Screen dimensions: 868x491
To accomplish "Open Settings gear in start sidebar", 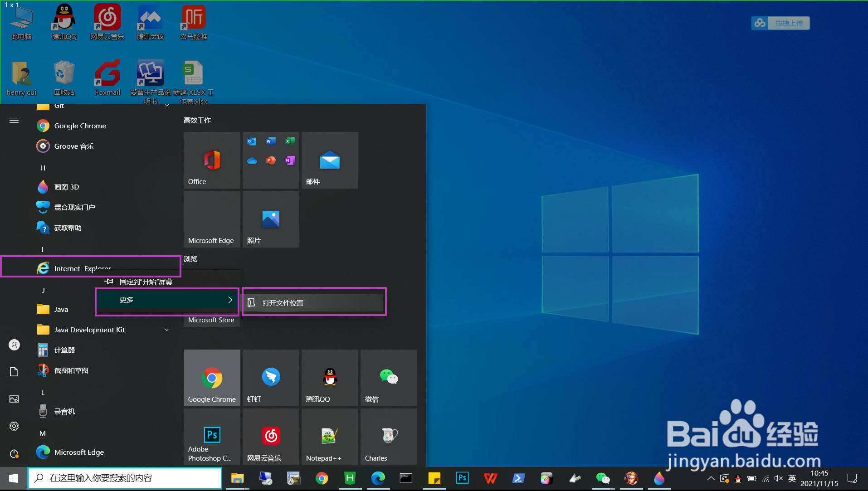I will (14, 426).
